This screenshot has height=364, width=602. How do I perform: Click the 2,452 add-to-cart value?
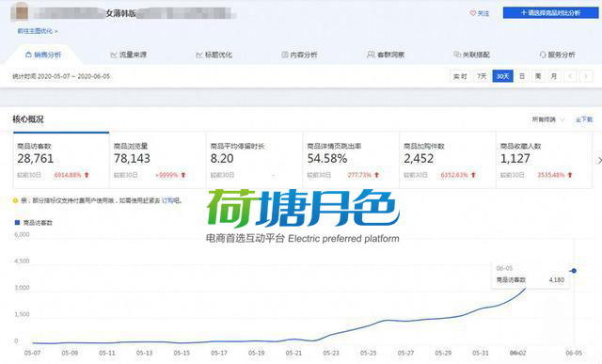click(419, 158)
